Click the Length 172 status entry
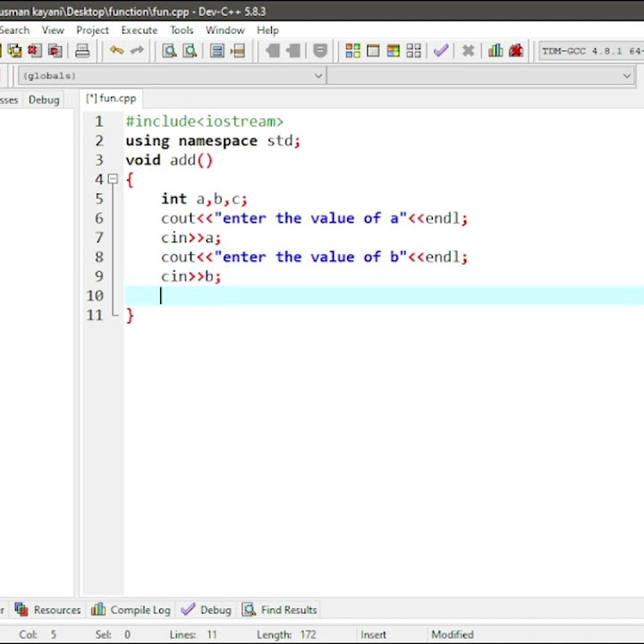Screen dimensions: 644x644 click(286, 634)
